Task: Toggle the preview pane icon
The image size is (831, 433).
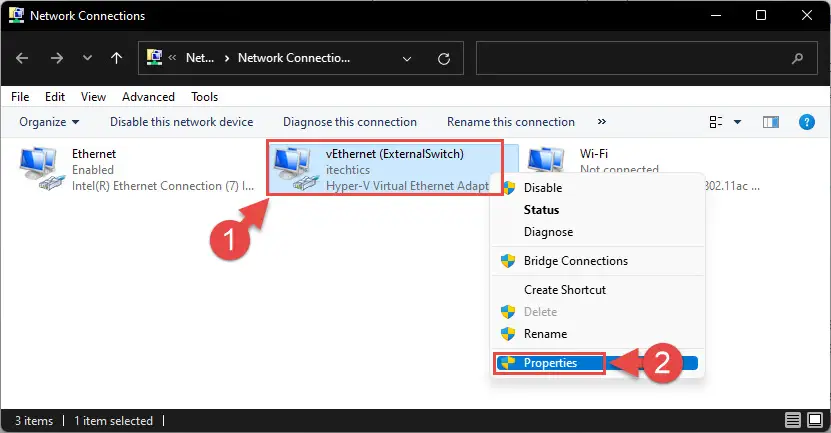Action: 771,122
